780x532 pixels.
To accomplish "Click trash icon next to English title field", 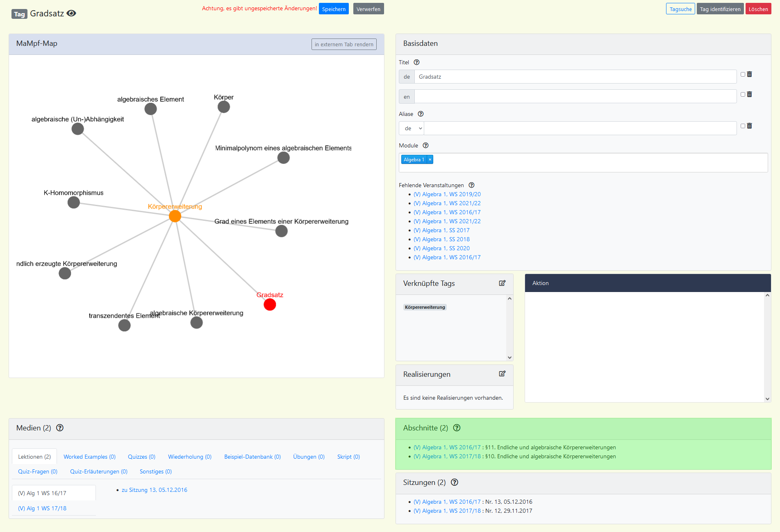I will point(749,94).
